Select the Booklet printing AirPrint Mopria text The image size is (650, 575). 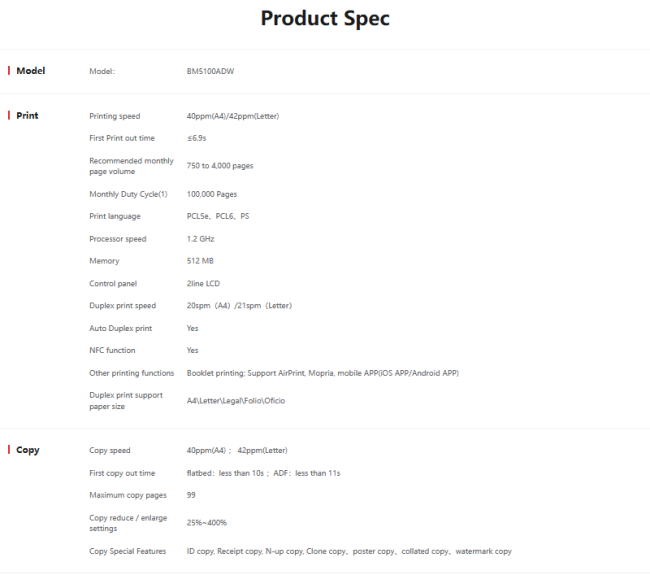click(322, 373)
